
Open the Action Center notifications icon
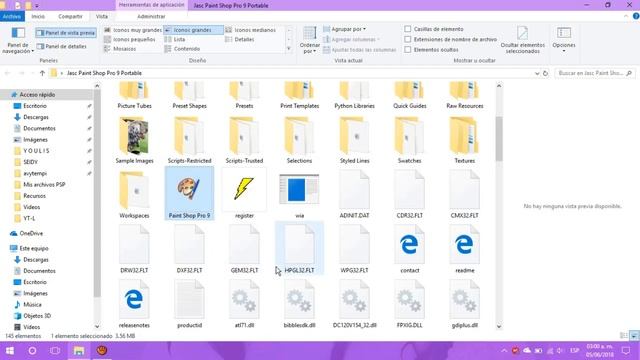(x=626, y=351)
